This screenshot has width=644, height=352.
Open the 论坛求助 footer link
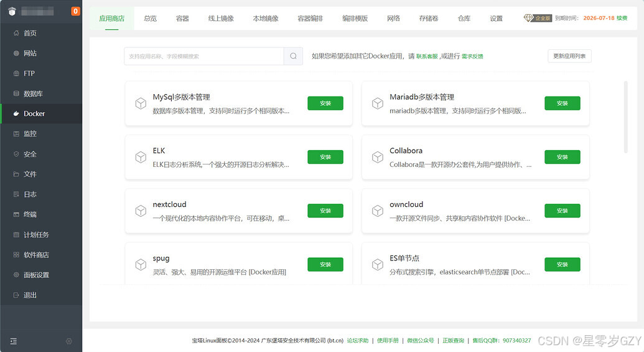358,341
